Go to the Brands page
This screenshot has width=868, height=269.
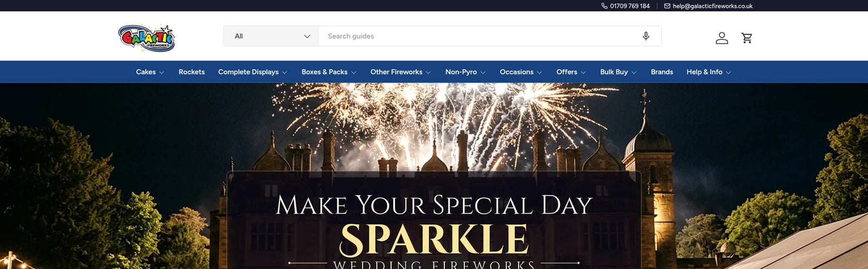click(662, 72)
